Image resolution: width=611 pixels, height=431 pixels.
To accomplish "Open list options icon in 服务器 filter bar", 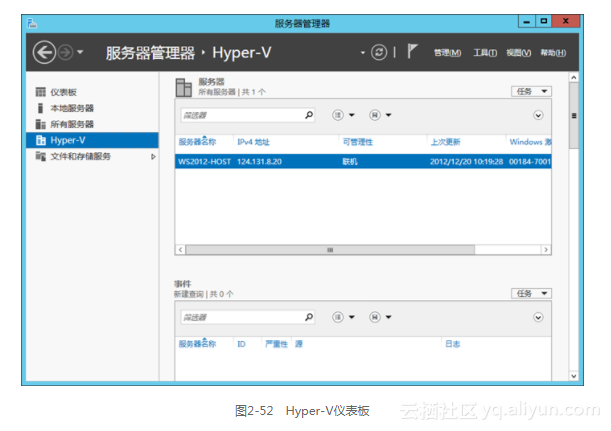I will coord(337,115).
